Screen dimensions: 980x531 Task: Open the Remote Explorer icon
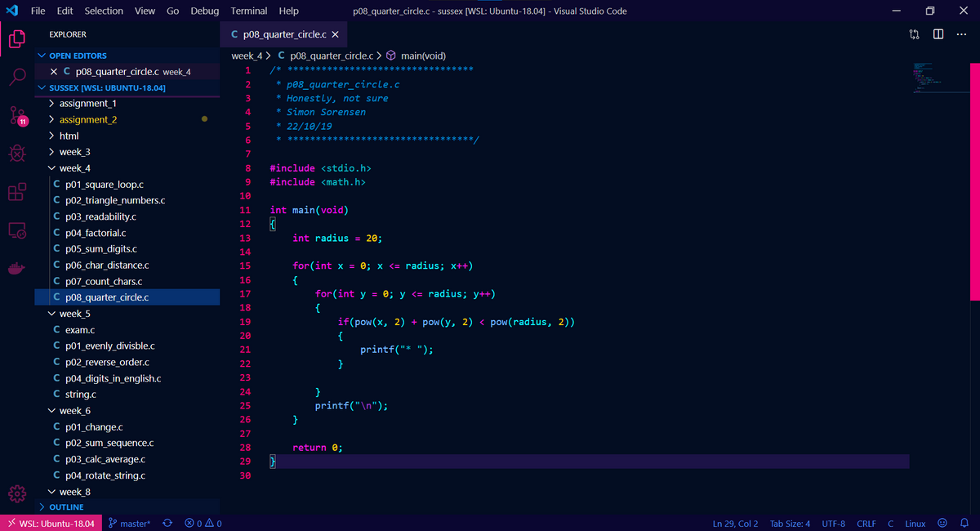[x=17, y=231]
